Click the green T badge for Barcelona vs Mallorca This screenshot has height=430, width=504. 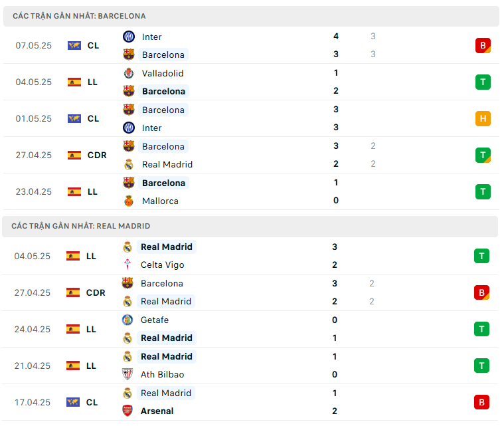coord(483,192)
